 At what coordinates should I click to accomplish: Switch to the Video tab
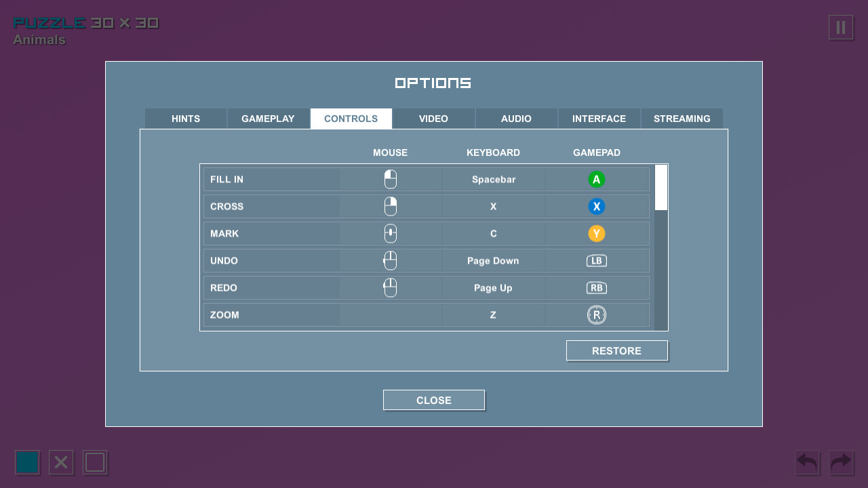[433, 118]
